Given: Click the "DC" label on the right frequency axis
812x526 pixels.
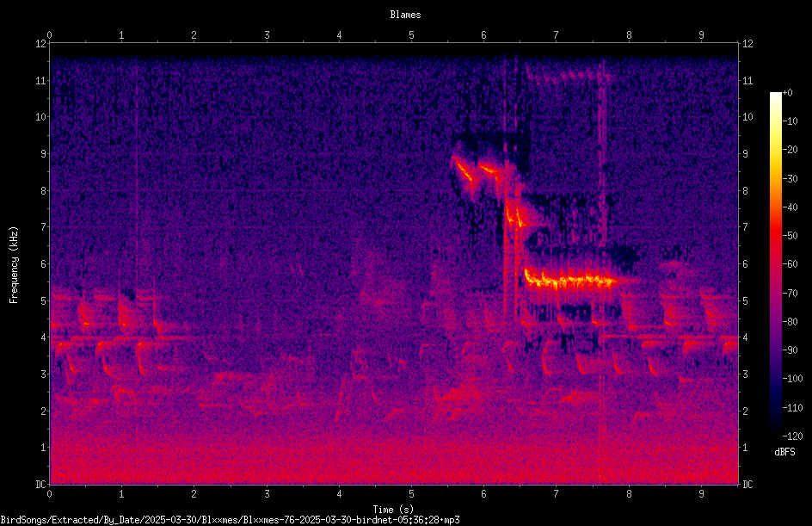Looking at the screenshot, I should point(747,484).
